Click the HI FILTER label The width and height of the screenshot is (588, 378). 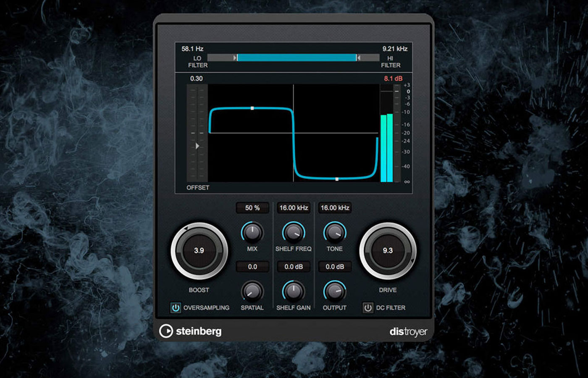pos(391,62)
